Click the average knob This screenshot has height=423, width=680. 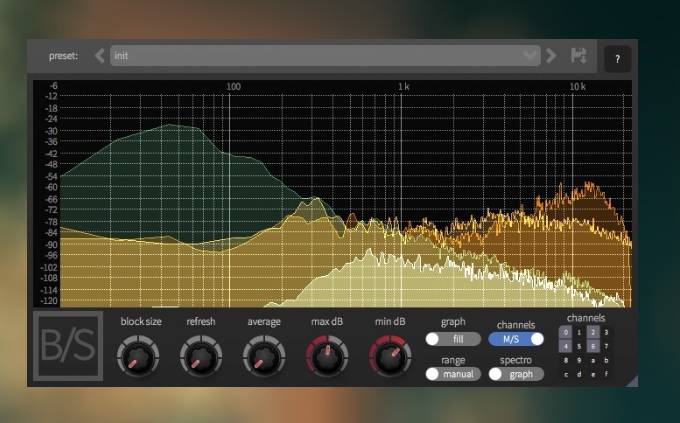pos(264,353)
